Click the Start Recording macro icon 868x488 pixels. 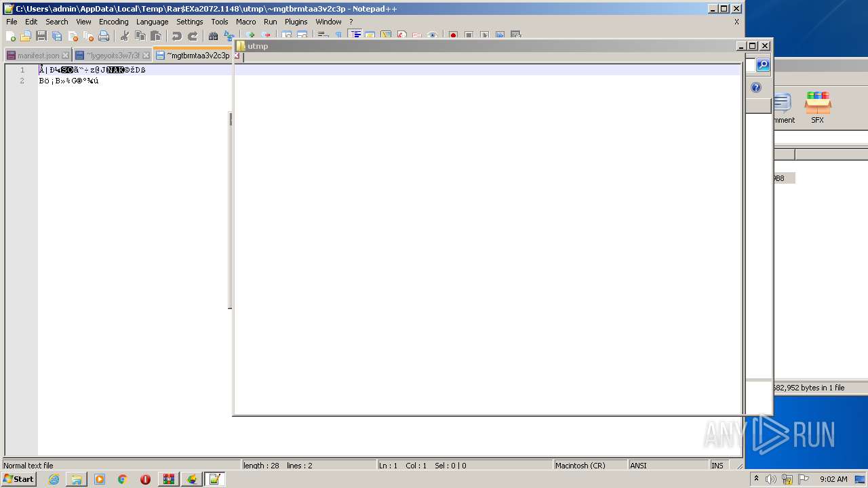pyautogui.click(x=453, y=35)
